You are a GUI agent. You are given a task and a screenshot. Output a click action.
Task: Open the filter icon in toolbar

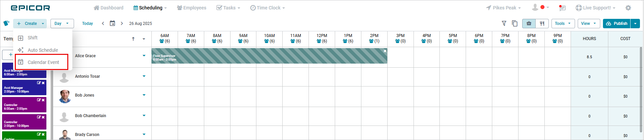pos(504,24)
